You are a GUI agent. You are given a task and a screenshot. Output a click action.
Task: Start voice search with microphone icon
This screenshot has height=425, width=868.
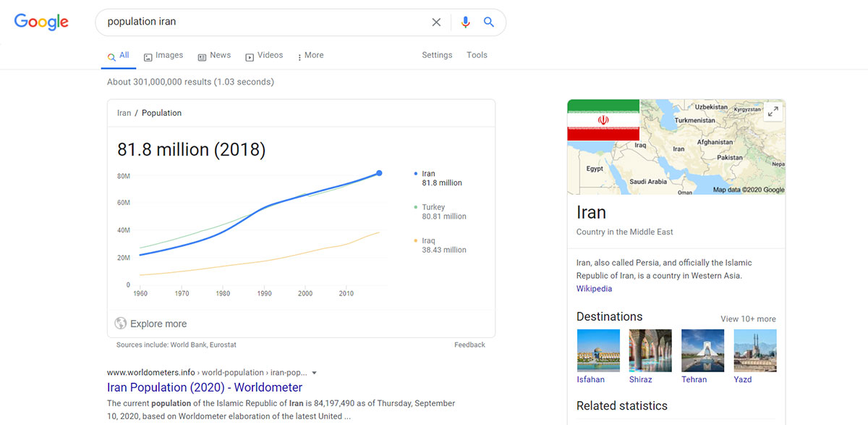465,22
